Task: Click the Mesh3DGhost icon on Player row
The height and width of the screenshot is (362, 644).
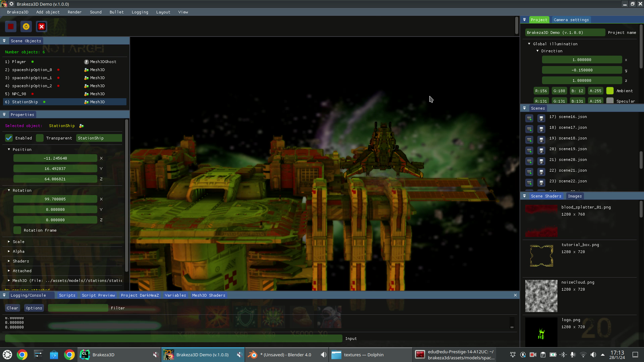Action: click(x=86, y=62)
